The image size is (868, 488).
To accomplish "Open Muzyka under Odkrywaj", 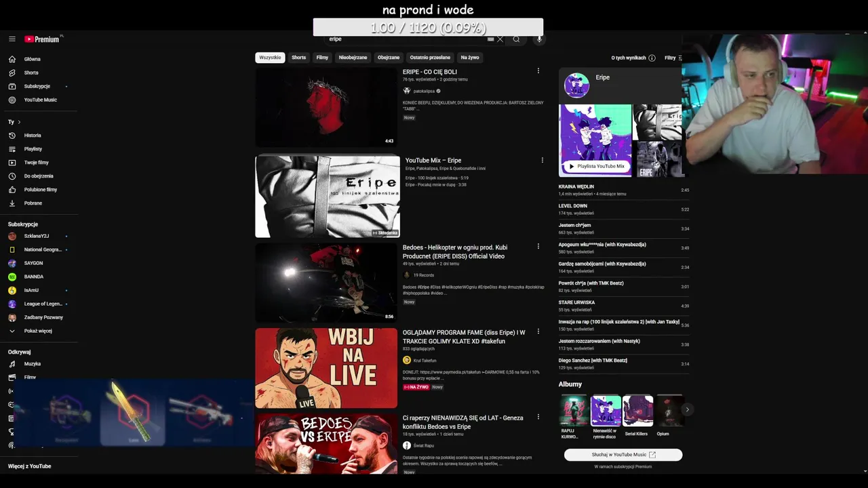I will pyautogui.click(x=33, y=364).
